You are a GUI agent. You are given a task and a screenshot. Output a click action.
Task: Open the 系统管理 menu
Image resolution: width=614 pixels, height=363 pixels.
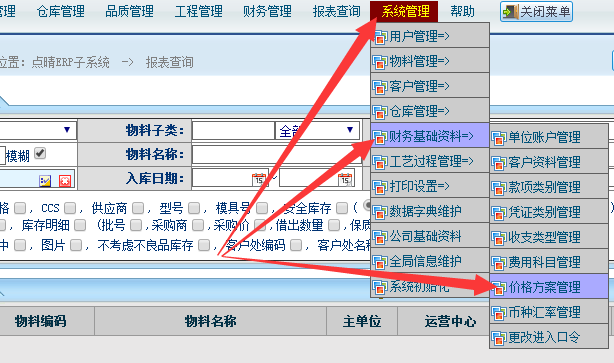click(x=404, y=11)
